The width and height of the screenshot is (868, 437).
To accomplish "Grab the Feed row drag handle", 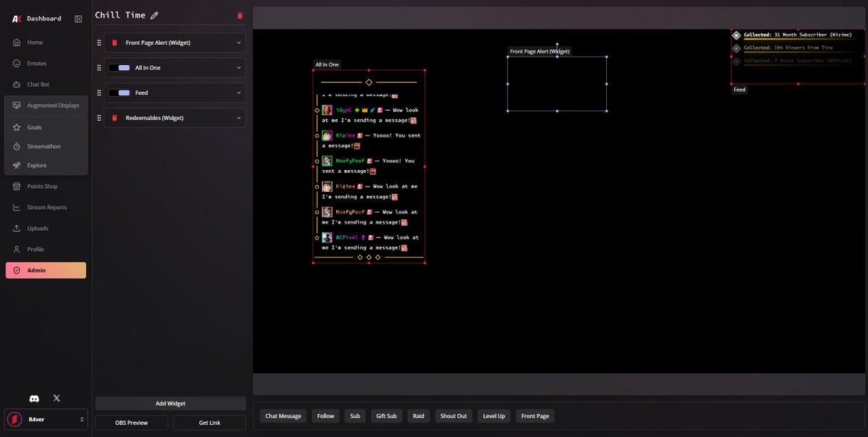I will coord(99,93).
